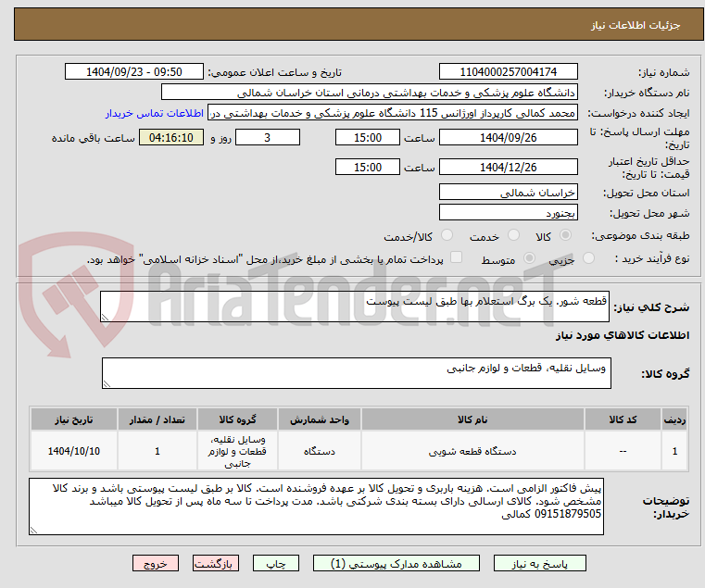Click the ردیف column header
This screenshot has width=705, height=588.
[674, 419]
